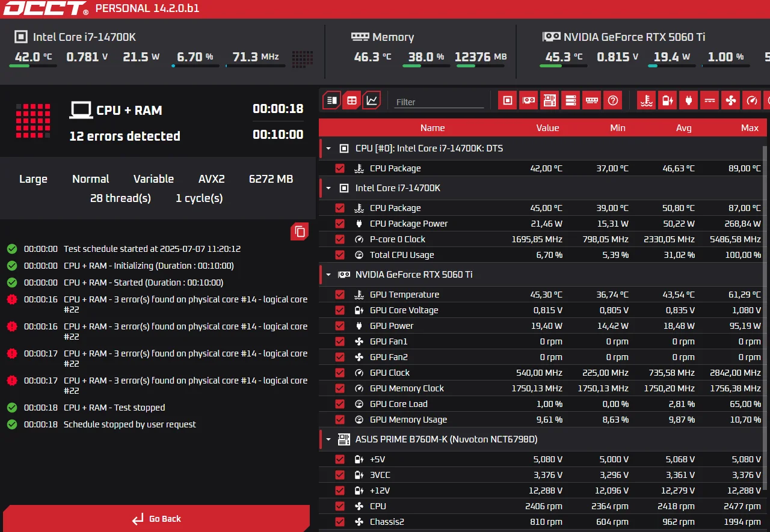Uncheck the GPU Fan1 checkbox
Image resolution: width=770 pixels, height=532 pixels.
(340, 341)
